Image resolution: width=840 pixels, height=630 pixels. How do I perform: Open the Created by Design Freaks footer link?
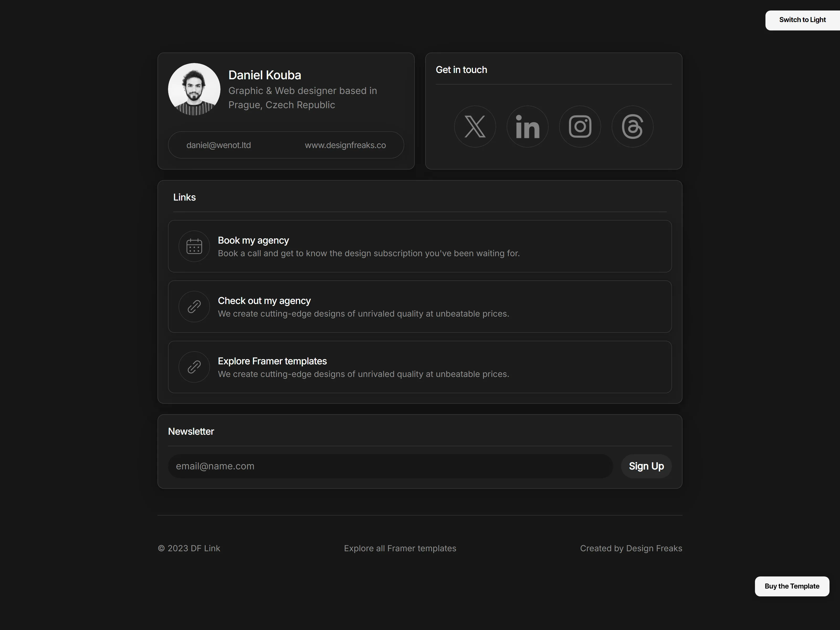point(631,548)
